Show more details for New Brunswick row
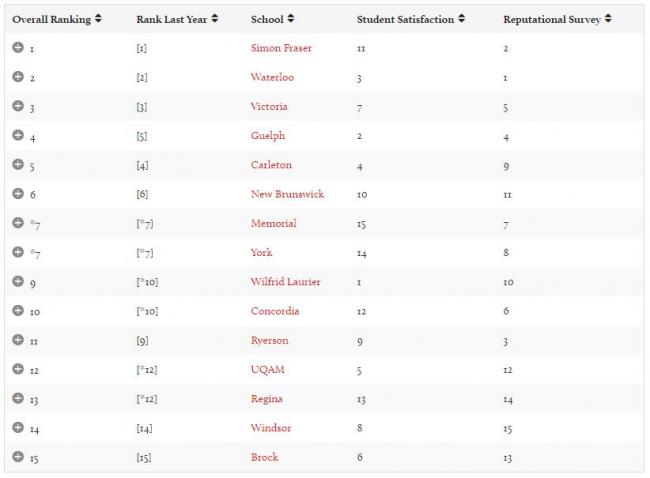 (x=18, y=193)
